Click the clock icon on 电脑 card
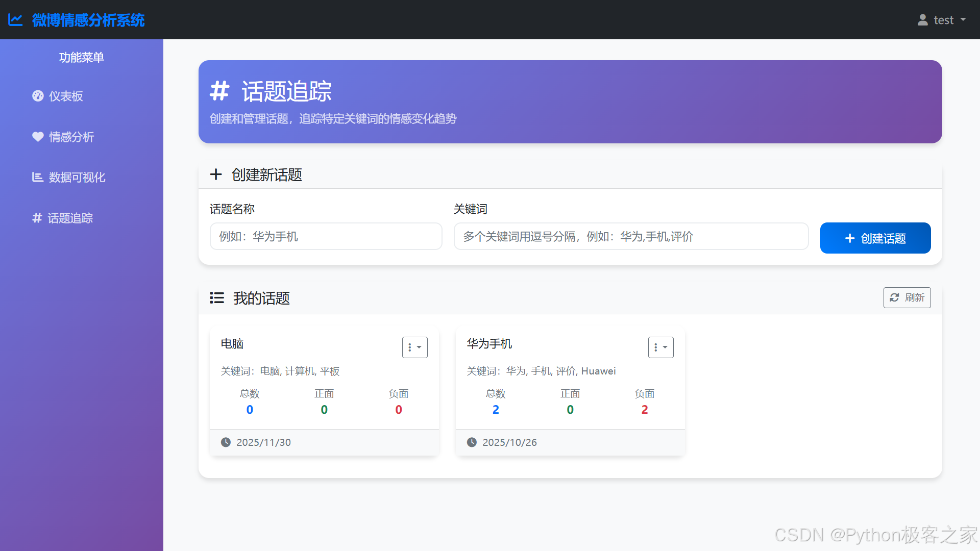 226,442
